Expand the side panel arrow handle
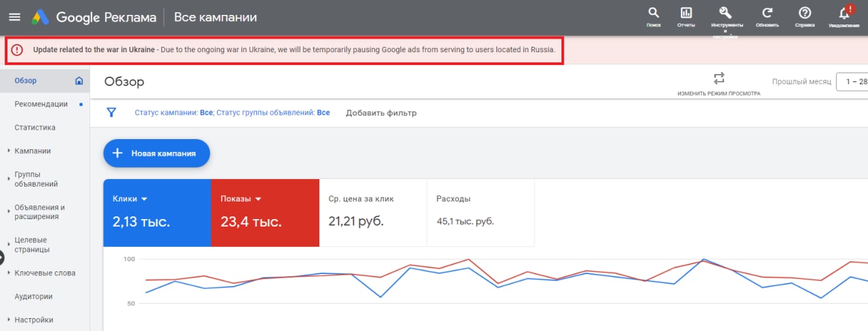Viewport: 868px width, 331px height. (x=2, y=257)
